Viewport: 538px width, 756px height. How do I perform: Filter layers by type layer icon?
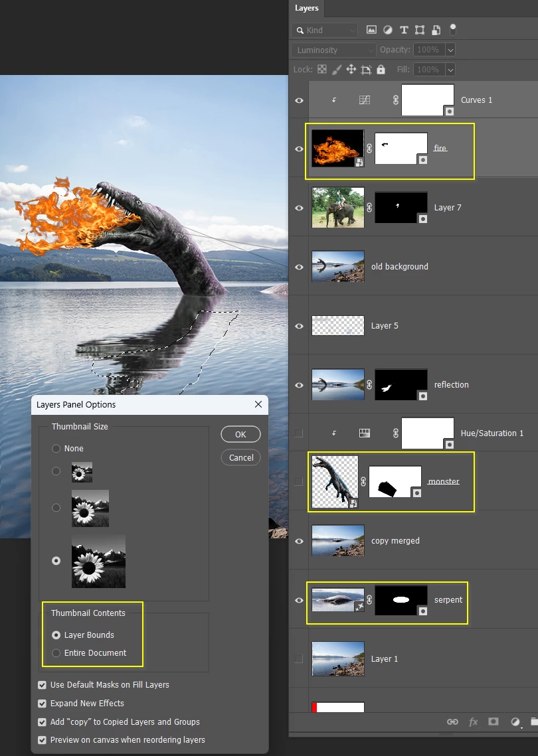404,30
